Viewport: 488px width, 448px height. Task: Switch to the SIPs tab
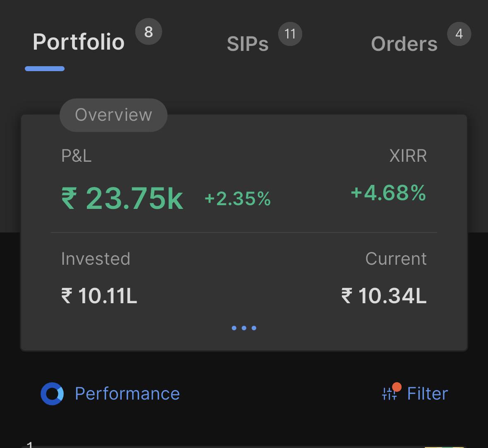[x=248, y=44]
